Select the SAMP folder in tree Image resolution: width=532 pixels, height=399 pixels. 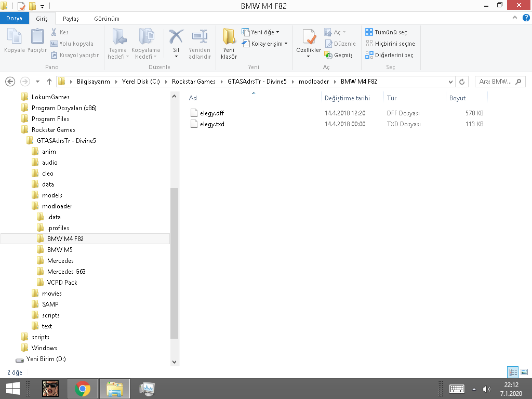click(50, 304)
